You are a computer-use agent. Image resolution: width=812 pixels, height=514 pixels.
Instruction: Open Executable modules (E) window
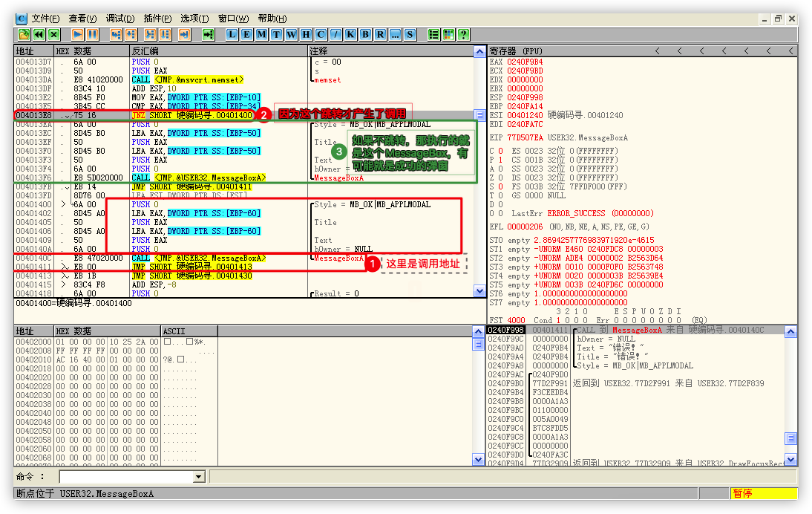pyautogui.click(x=247, y=34)
